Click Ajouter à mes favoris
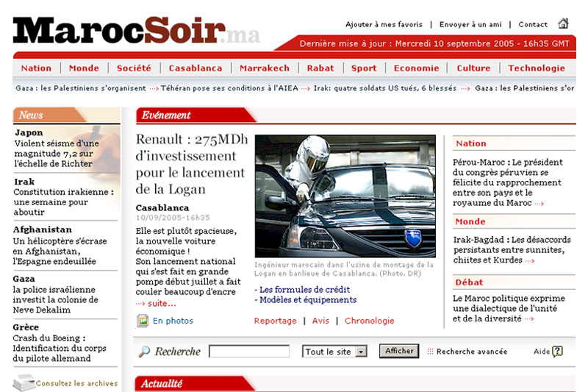Image resolution: width=588 pixels, height=392 pixels. pos(384,24)
